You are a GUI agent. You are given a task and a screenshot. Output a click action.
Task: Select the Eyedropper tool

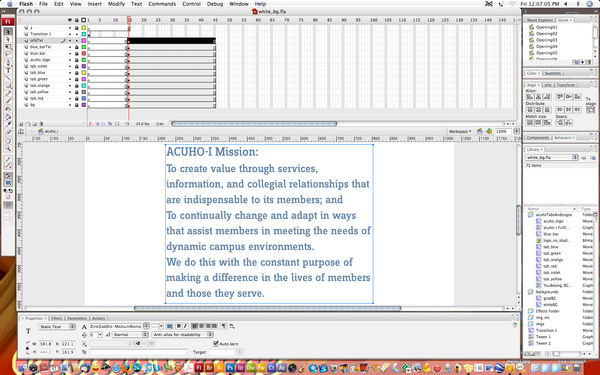pos(8,124)
